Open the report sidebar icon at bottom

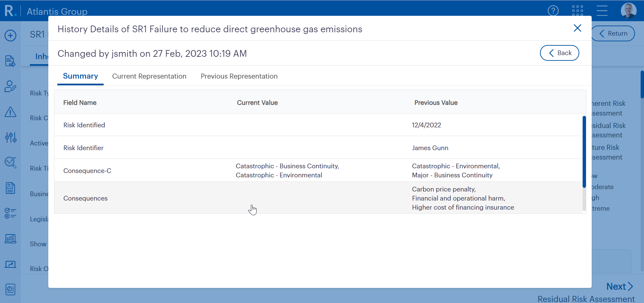(x=10, y=289)
